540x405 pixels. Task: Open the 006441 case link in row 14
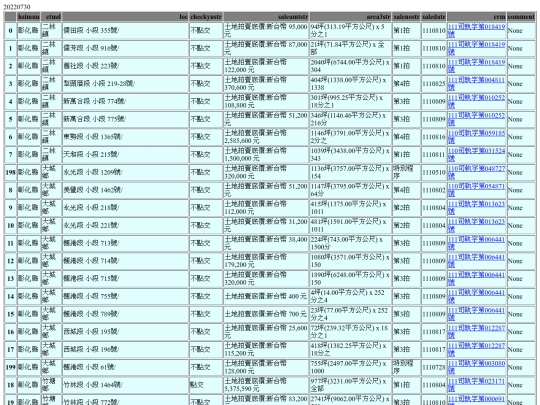[x=476, y=297]
